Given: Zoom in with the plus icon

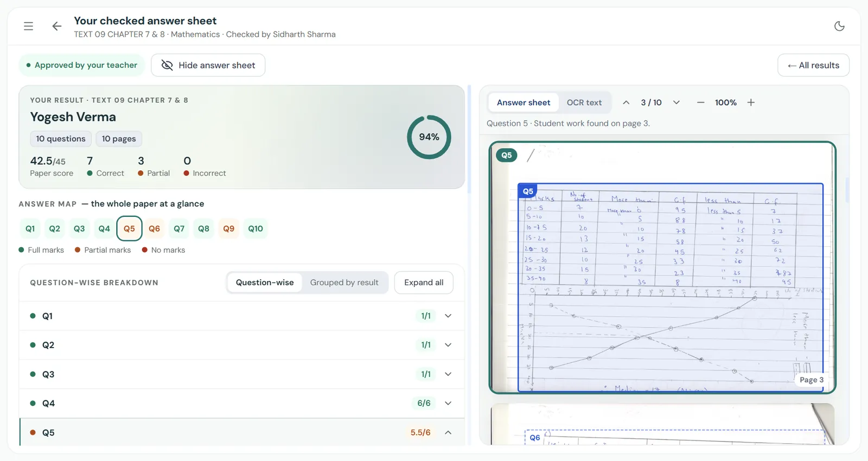Looking at the screenshot, I should tap(751, 103).
